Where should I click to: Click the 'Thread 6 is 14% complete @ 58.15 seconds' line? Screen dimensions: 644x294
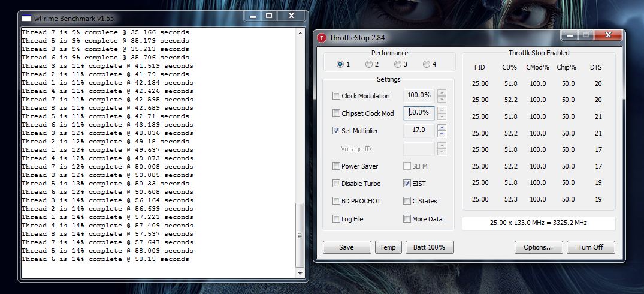pyautogui.click(x=105, y=259)
